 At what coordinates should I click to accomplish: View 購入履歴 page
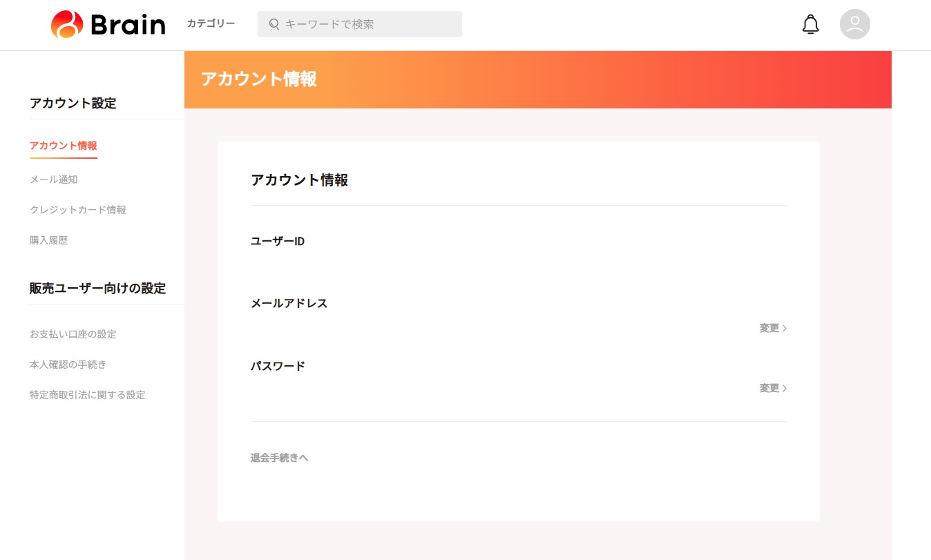point(49,240)
